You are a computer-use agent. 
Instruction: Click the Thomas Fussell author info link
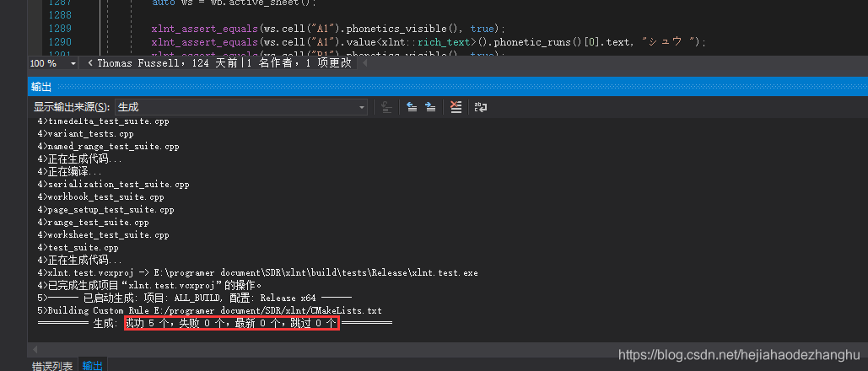click(x=224, y=63)
